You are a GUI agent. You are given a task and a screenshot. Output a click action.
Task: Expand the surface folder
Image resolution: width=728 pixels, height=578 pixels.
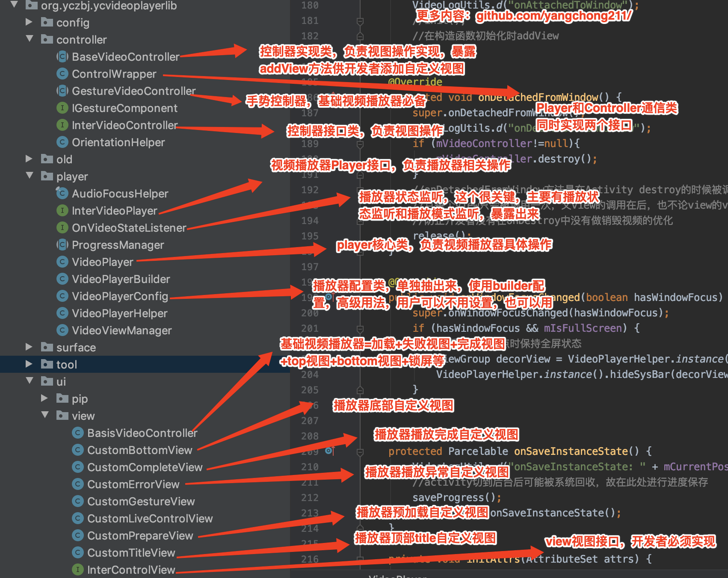[x=29, y=347]
